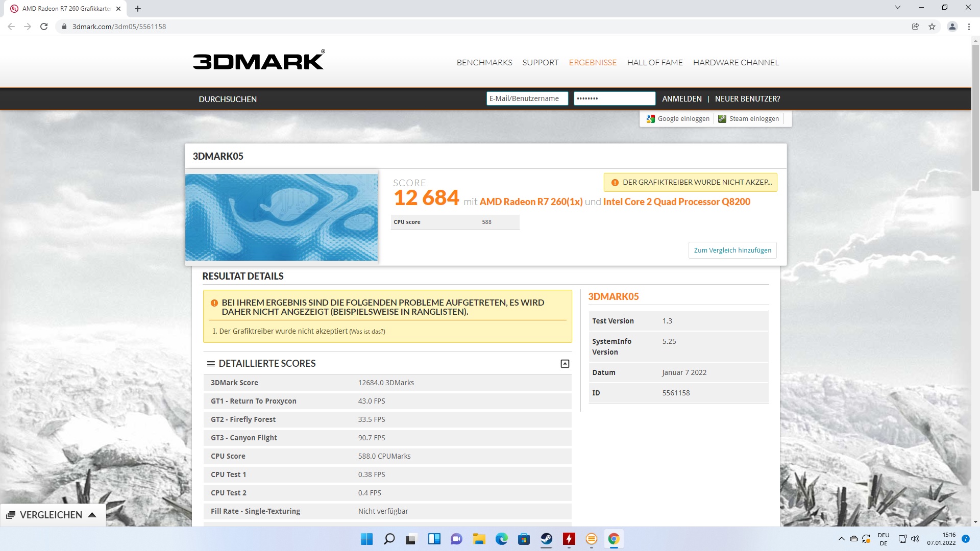This screenshot has width=980, height=551.
Task: Click Google einloggen icon button
Action: point(678,119)
